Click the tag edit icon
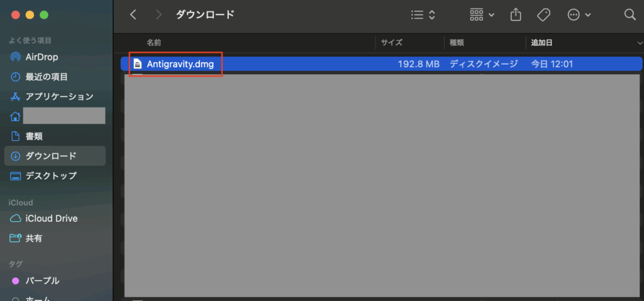This screenshot has height=301, width=644. click(x=543, y=14)
